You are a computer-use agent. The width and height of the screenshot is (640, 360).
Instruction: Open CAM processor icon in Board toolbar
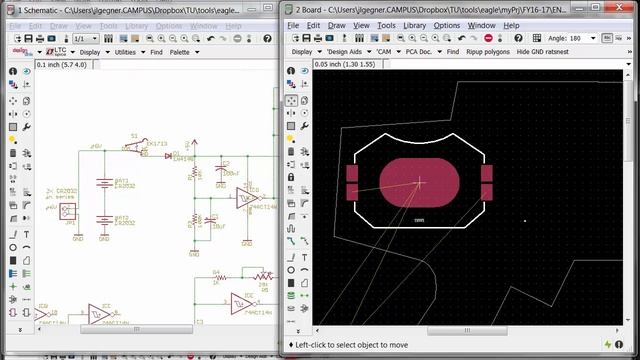(x=329, y=38)
